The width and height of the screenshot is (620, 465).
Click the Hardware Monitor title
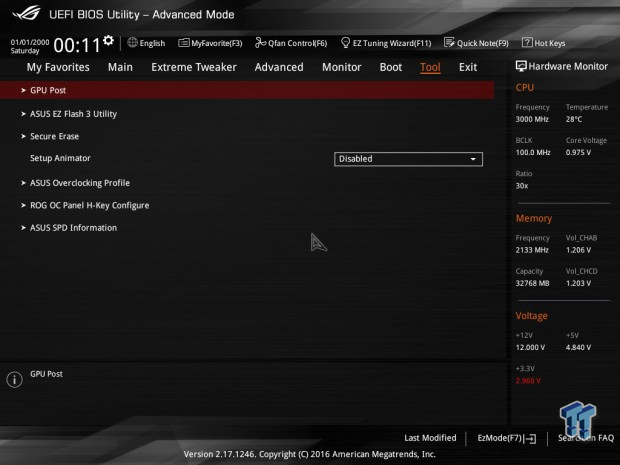click(x=568, y=66)
